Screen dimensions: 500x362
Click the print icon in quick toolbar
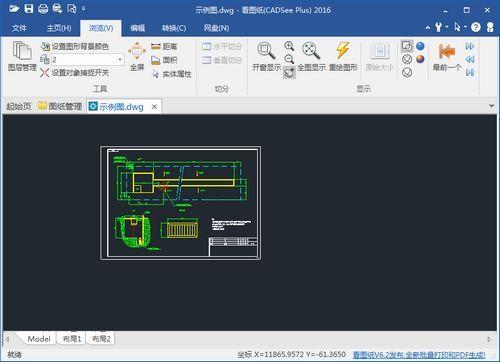[x=43, y=9]
